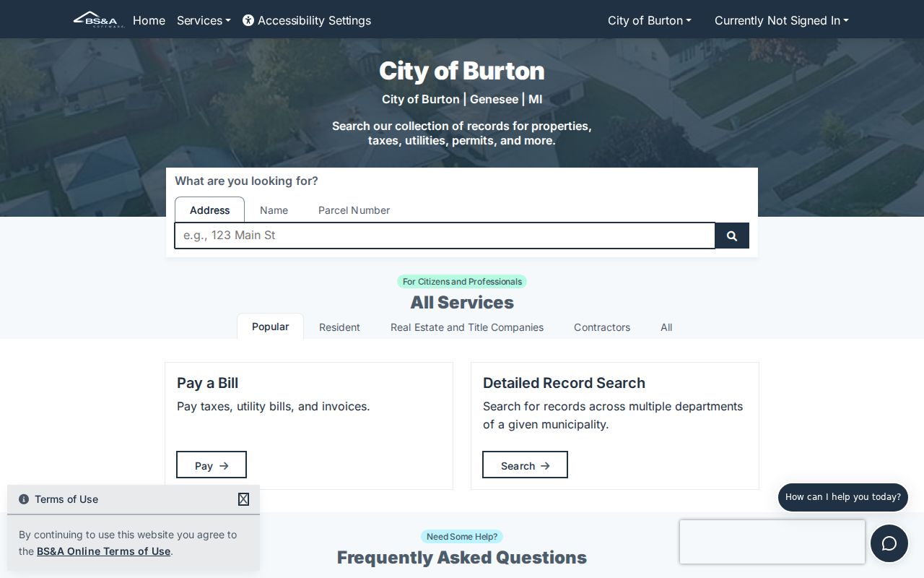This screenshot has height=578, width=924.
Task: Expand the Services dropdown menu
Action: point(204,20)
